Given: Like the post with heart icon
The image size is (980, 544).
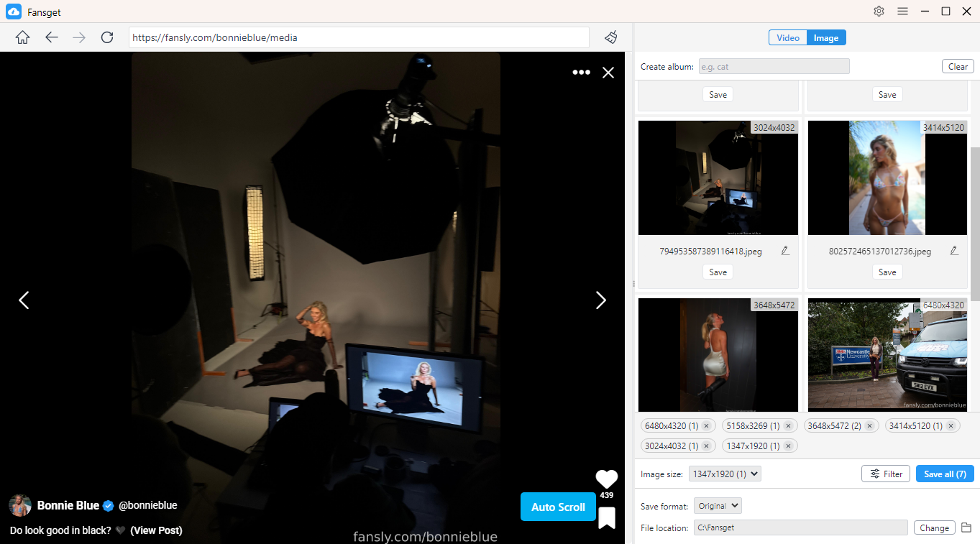Looking at the screenshot, I should (x=607, y=479).
